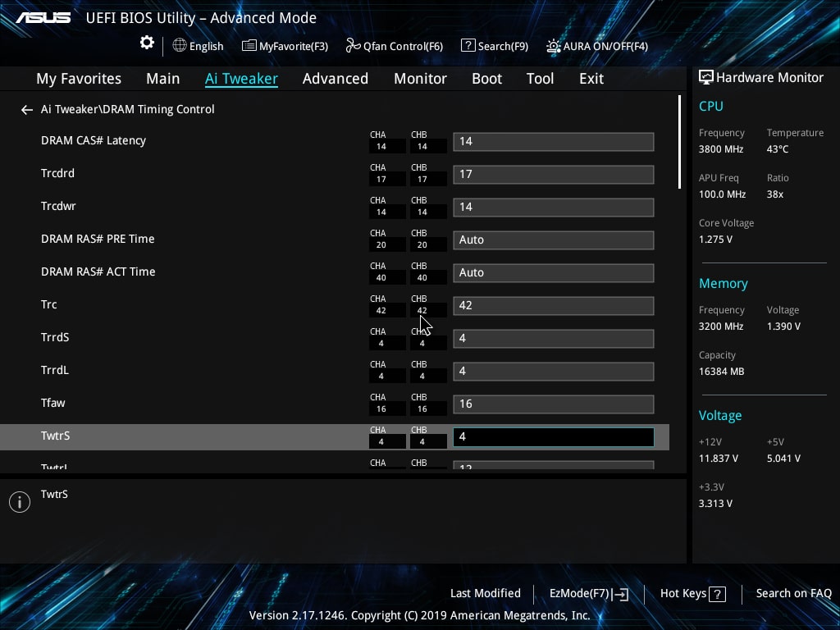Select the TrrdL row label
The width and height of the screenshot is (840, 630).
pyautogui.click(x=55, y=370)
